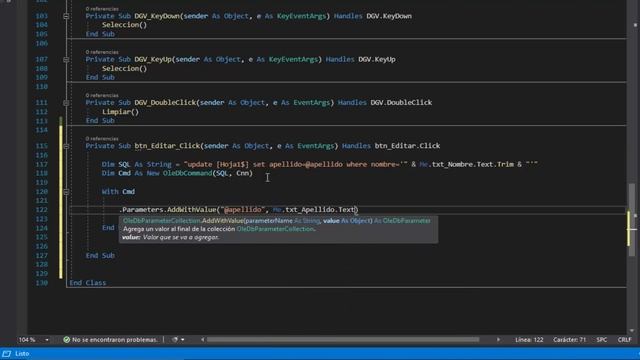Collapse the DGV_KeyDown sub outline toggle
This screenshot has height=360, width=640.
click(x=66, y=16)
